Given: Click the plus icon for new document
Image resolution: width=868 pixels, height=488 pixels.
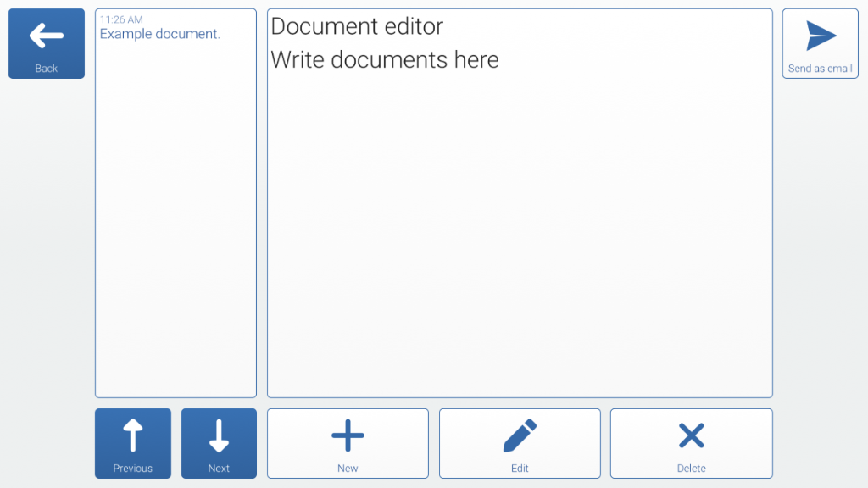Looking at the screenshot, I should click(348, 435).
